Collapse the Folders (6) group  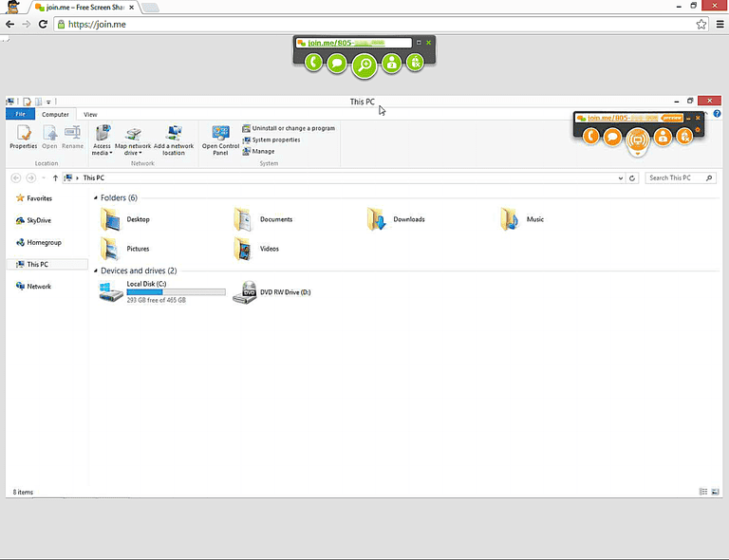pyautogui.click(x=96, y=198)
